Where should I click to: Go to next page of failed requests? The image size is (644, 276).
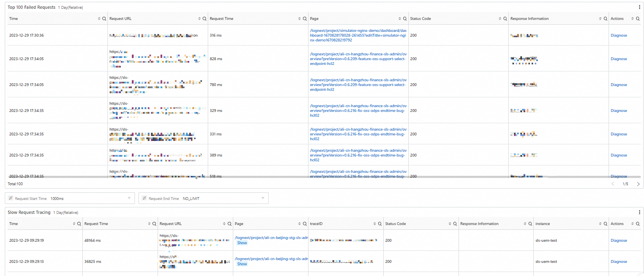click(x=638, y=184)
